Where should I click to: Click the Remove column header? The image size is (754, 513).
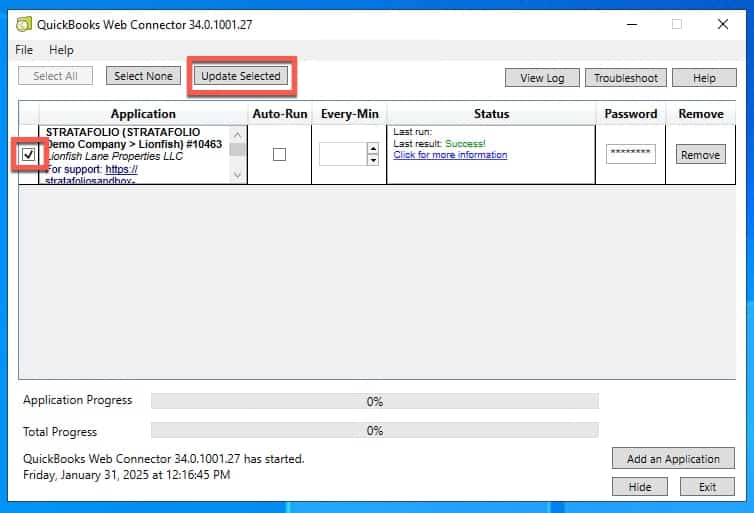tap(701, 114)
